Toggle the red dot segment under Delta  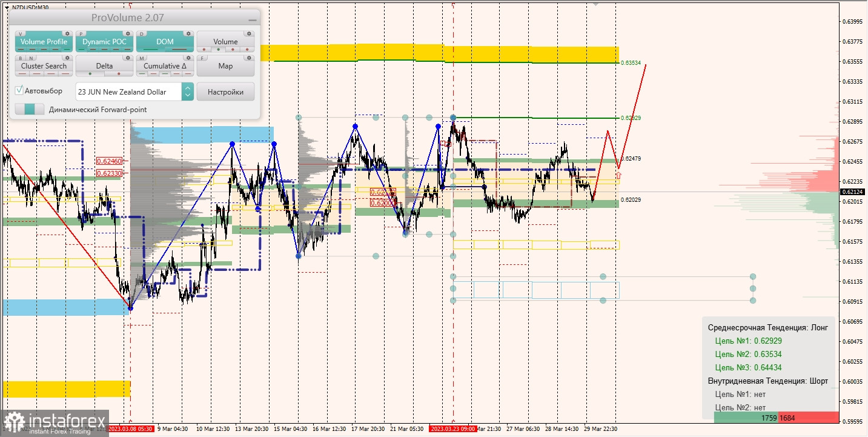119,74
